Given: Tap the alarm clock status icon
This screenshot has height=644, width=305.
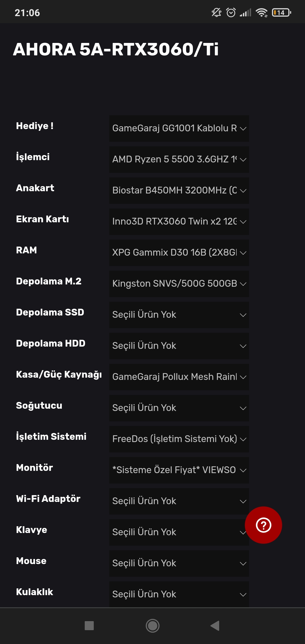Looking at the screenshot, I should tap(231, 13).
